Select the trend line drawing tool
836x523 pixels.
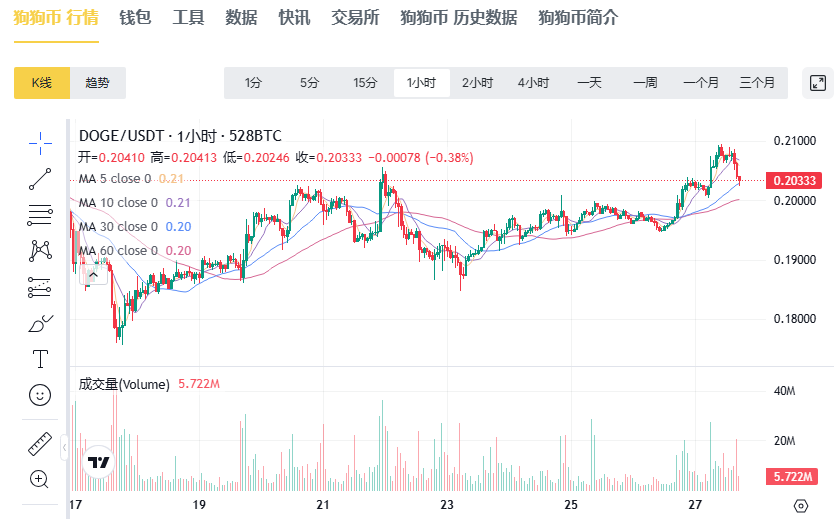point(40,179)
